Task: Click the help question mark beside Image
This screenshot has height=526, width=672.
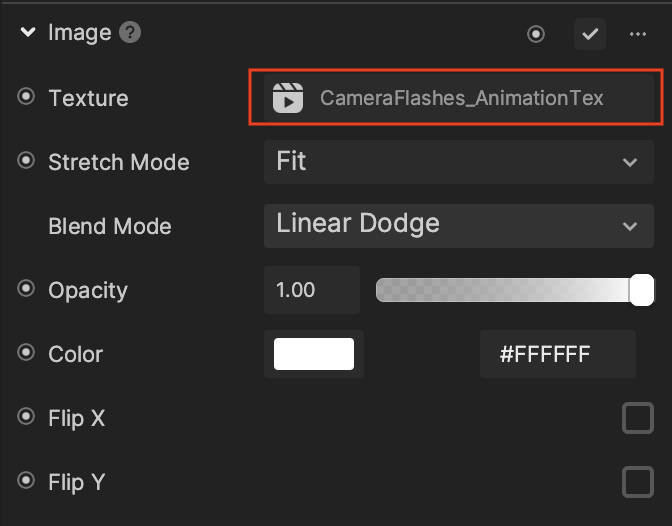Action: [x=130, y=33]
